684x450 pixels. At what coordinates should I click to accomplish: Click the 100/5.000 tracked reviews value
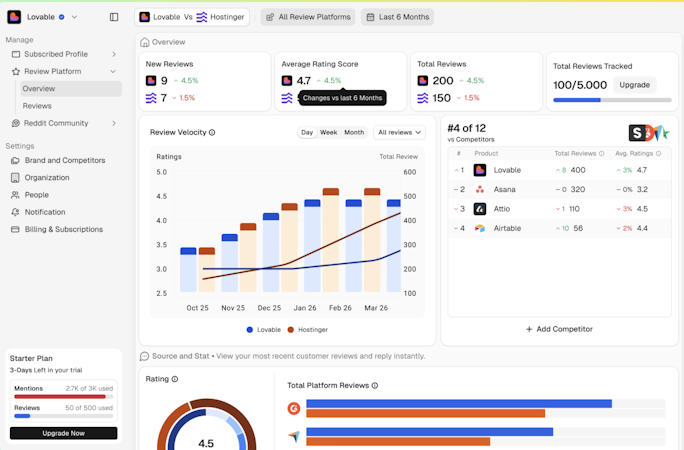coord(580,85)
